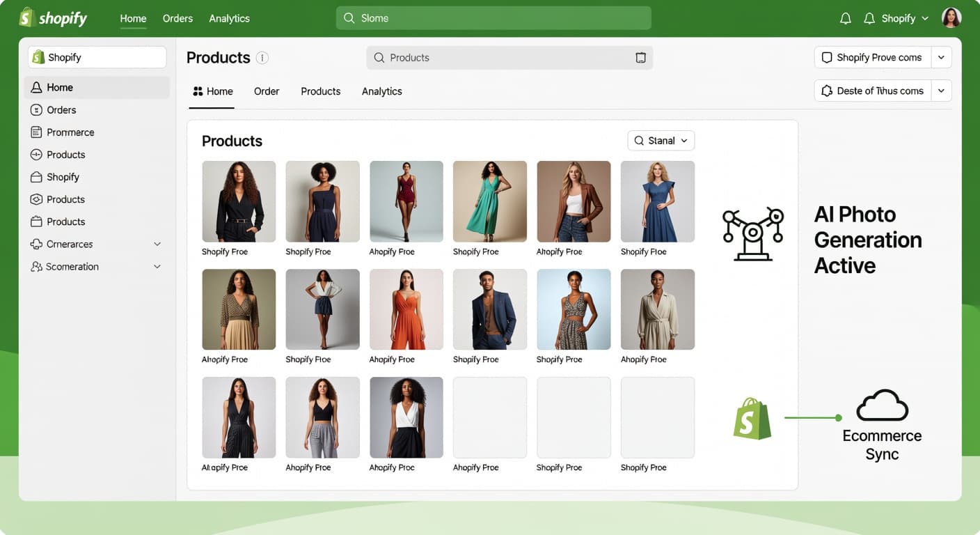Screen dimensions: 980x535
Task: Open Home in the top navigation bar
Action: coord(133,19)
